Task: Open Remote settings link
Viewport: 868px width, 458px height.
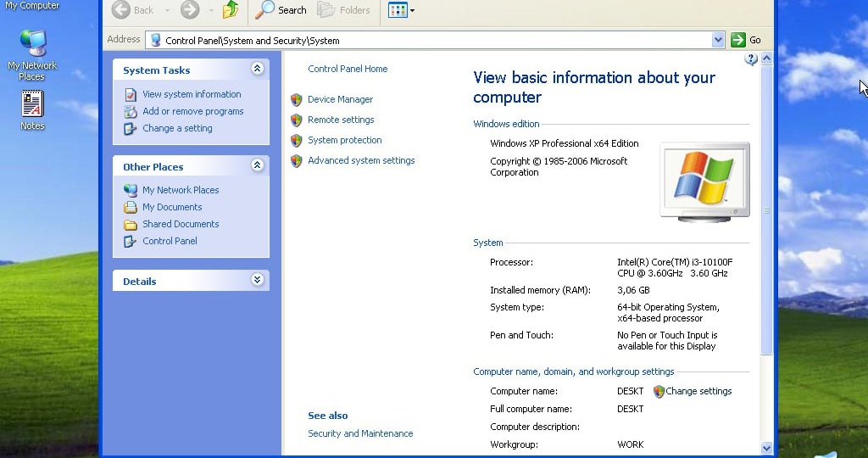Action: coord(341,120)
